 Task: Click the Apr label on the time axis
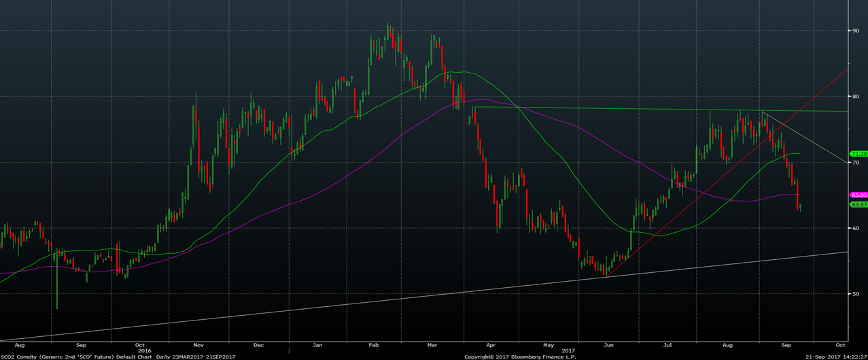click(x=490, y=346)
